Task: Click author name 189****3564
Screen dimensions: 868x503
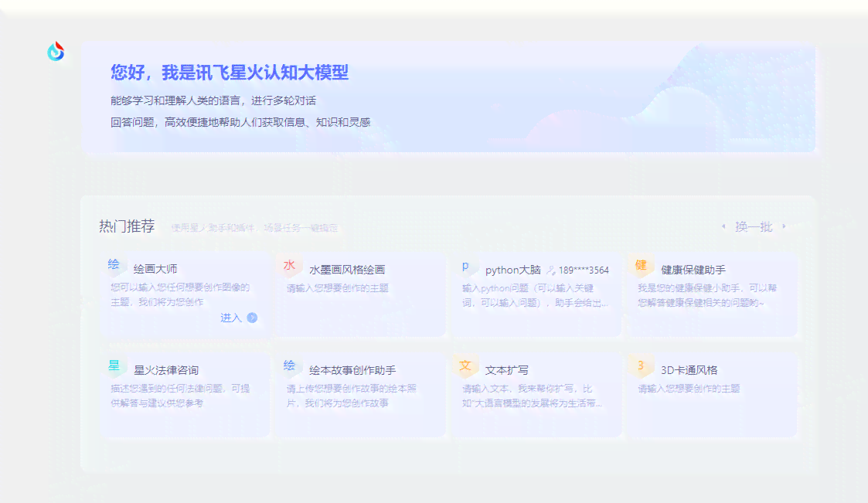Action: click(x=584, y=270)
